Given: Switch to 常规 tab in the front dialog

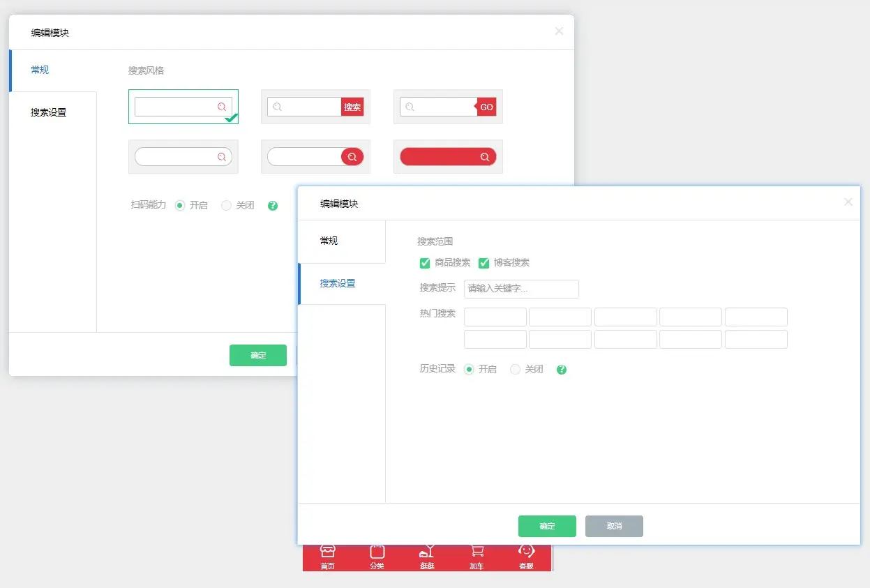Looking at the screenshot, I should 329,241.
